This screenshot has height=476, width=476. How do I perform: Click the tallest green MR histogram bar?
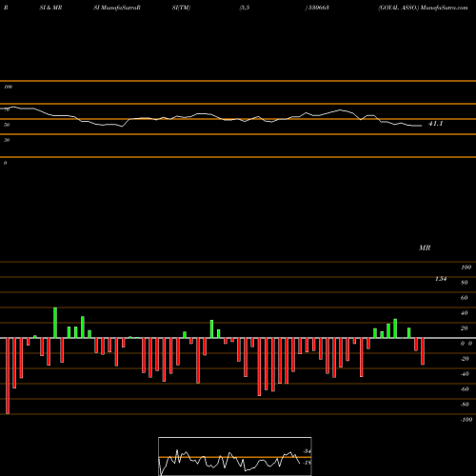[x=55, y=323]
